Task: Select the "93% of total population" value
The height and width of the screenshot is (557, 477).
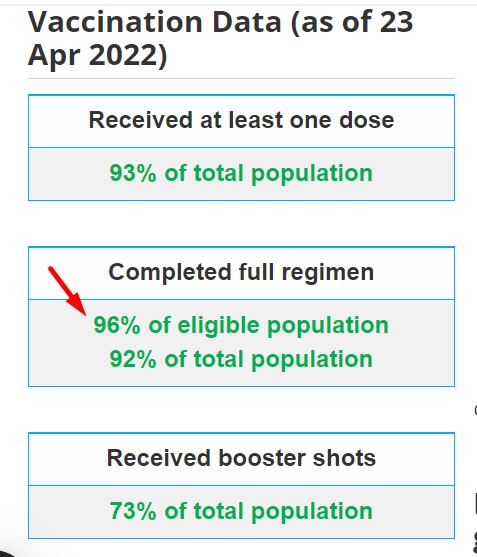Action: click(241, 174)
